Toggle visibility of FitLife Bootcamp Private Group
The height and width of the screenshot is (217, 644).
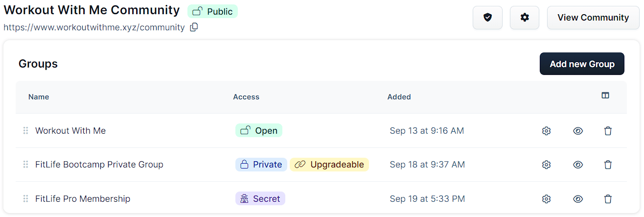pos(578,165)
